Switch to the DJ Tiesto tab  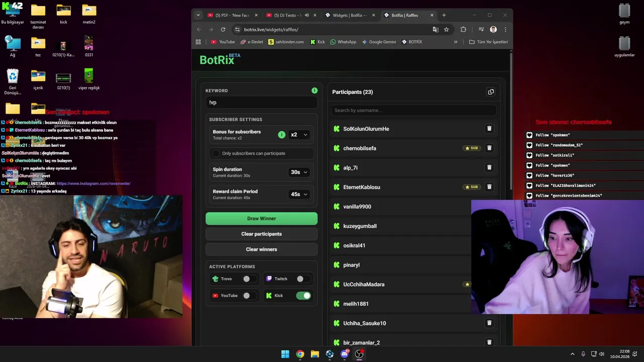pos(291,15)
